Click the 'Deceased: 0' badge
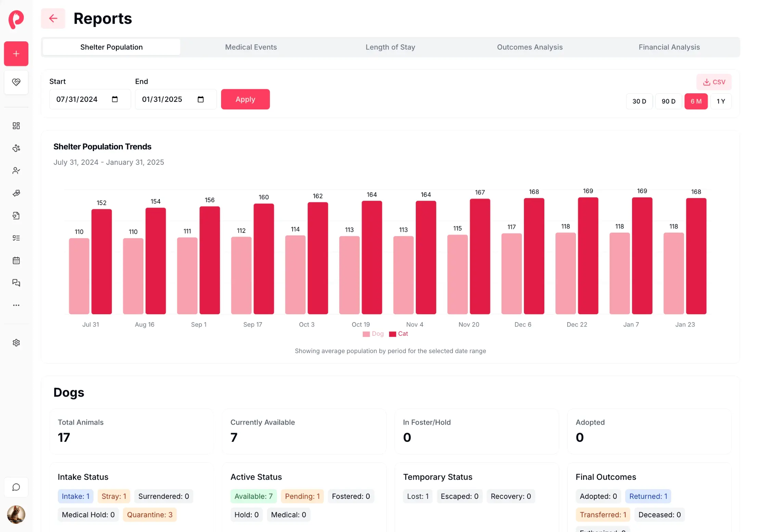Viewport: 761px width, 532px height. (660, 515)
